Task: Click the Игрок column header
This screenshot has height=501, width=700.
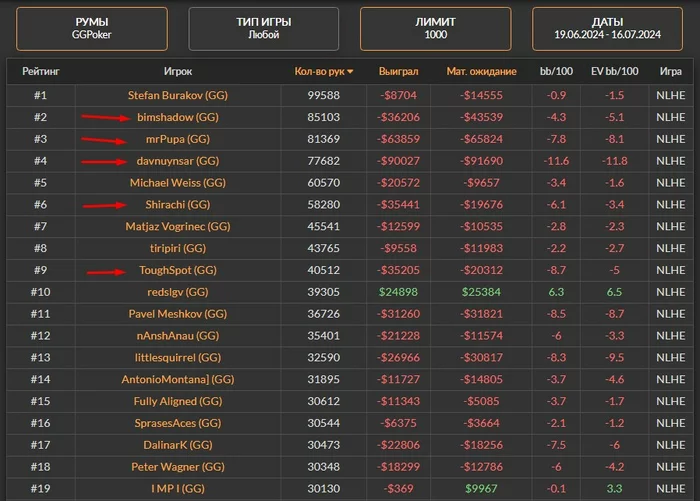Action: 178,72
